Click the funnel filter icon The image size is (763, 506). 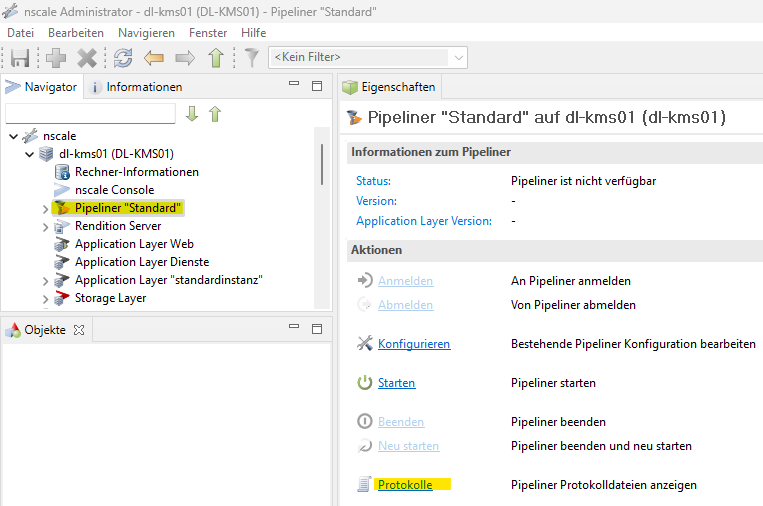coord(252,58)
